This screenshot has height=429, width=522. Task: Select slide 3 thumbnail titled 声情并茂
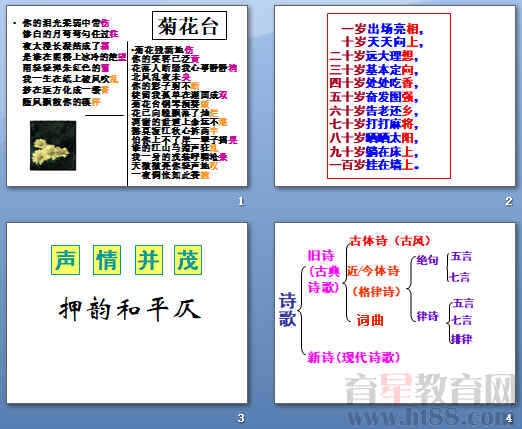tap(127, 313)
